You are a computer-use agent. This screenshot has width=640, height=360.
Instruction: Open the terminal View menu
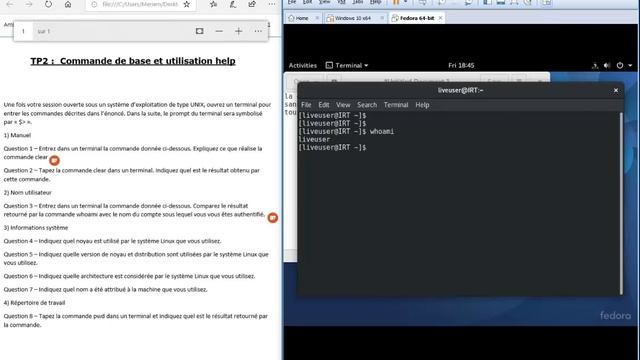(343, 105)
